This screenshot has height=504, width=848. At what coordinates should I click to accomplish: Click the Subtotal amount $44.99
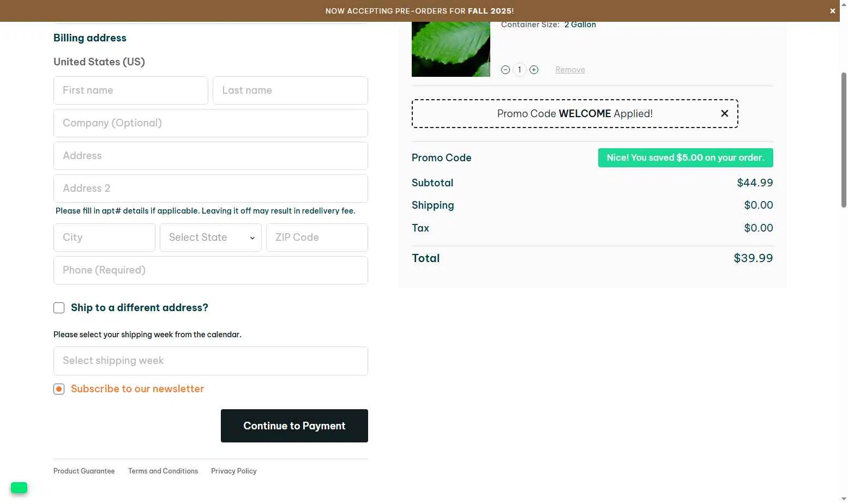[x=755, y=183]
